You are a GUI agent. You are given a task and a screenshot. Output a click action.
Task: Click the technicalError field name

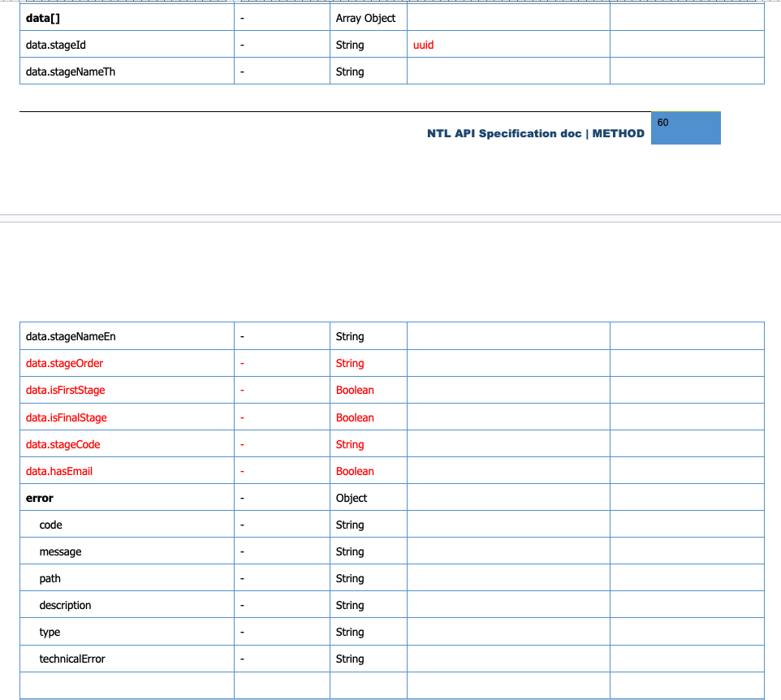pyautogui.click(x=72, y=659)
